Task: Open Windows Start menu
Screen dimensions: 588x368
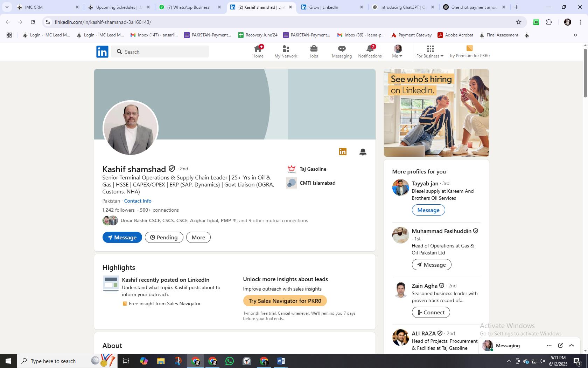Action: click(8, 361)
